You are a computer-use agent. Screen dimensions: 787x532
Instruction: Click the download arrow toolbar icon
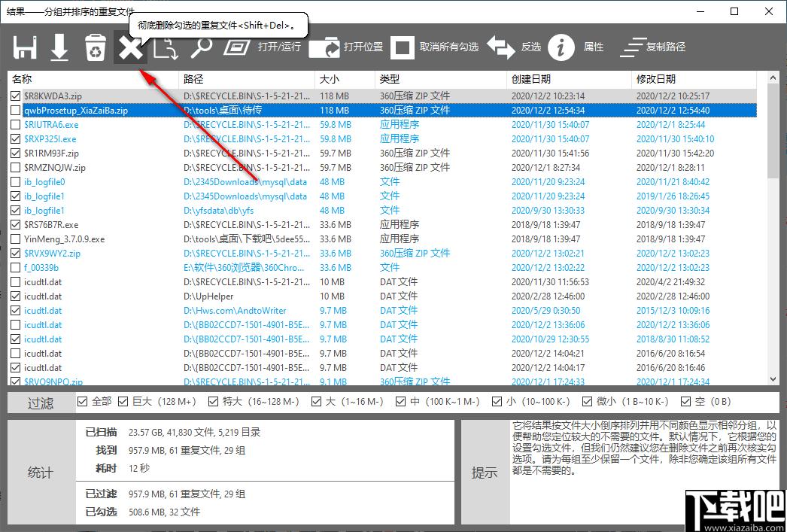(59, 47)
